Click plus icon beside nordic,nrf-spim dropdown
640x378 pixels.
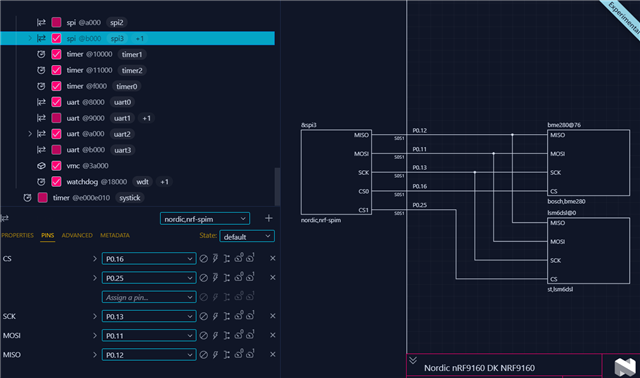click(x=269, y=218)
